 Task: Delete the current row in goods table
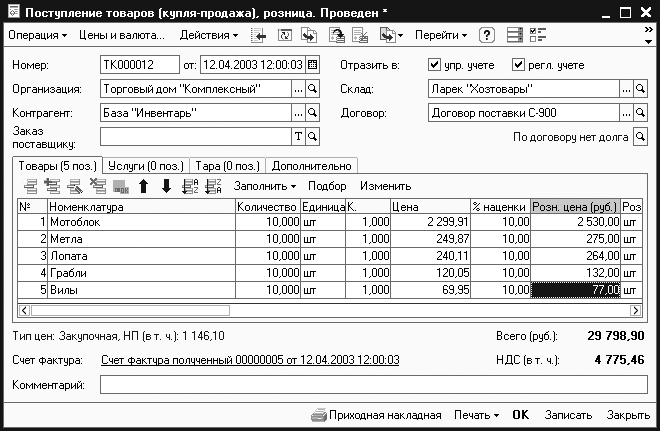pos(98,186)
